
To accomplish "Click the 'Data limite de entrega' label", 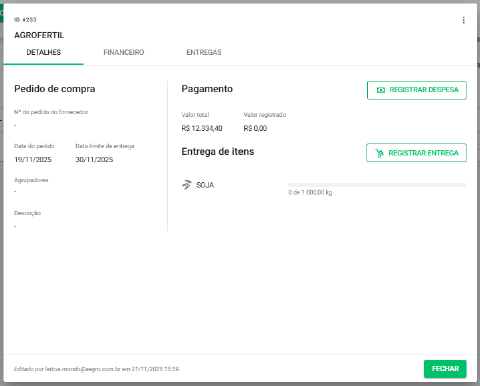I will point(105,146).
